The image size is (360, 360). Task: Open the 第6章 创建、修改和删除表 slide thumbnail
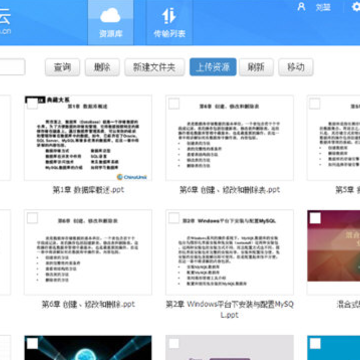pyautogui.click(x=229, y=138)
